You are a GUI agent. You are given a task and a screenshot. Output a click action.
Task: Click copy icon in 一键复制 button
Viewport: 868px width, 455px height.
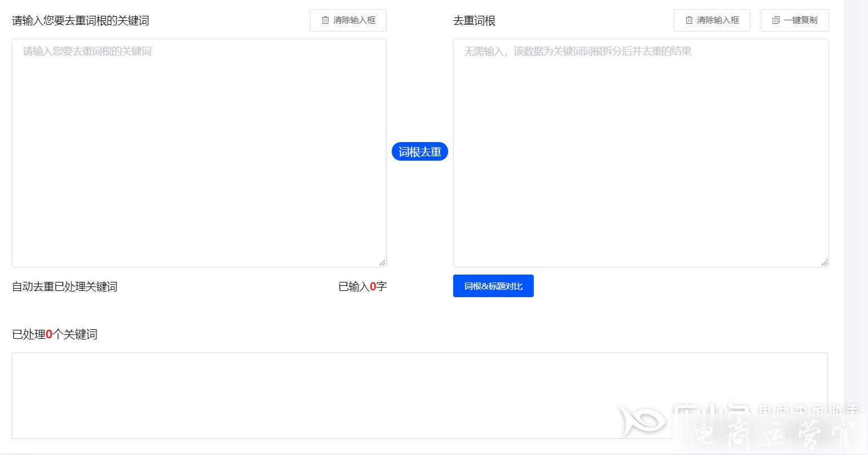(x=776, y=20)
